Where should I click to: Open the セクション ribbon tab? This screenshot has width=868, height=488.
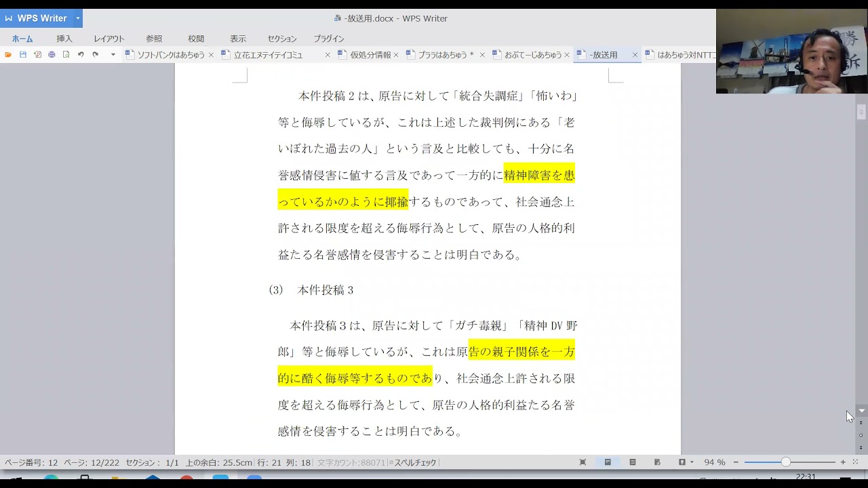click(x=282, y=39)
